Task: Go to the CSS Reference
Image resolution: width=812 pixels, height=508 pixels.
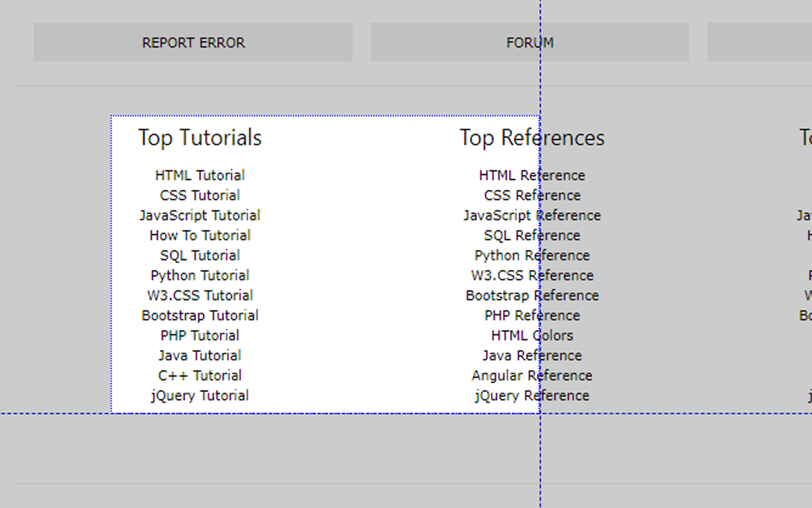Action: [532, 196]
